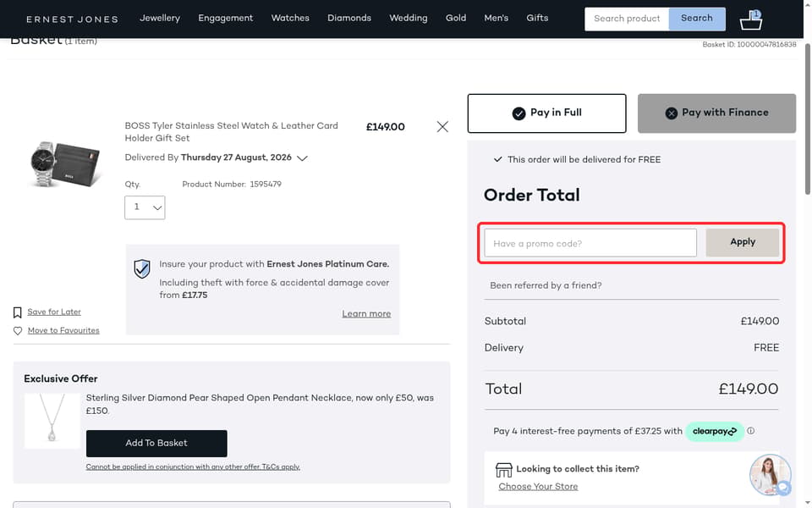Open Learn more about Platinum Care
The image size is (812, 508).
point(366,313)
